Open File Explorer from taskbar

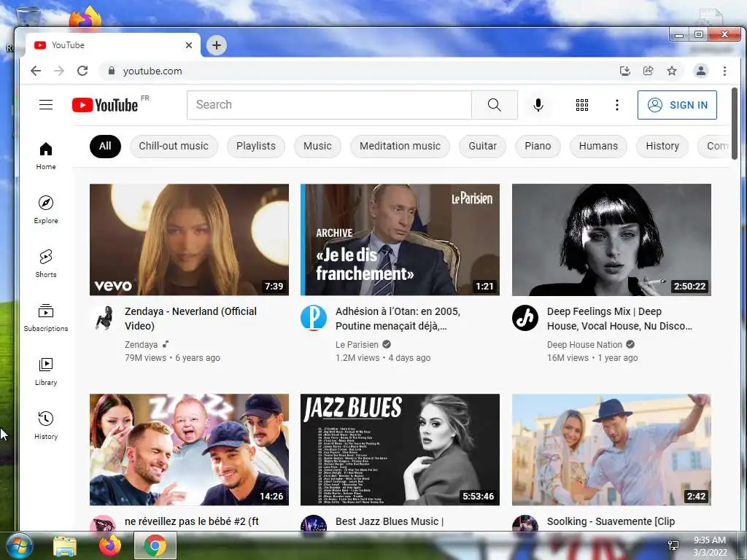pos(65,545)
